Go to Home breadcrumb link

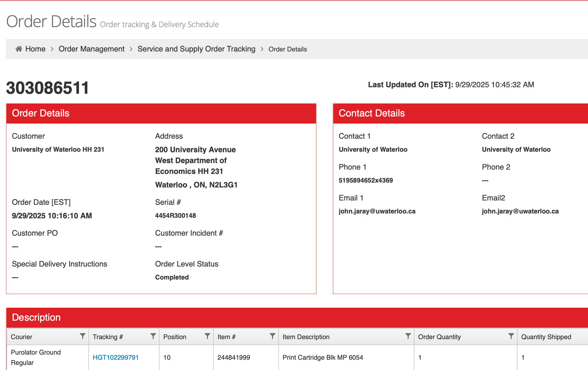(x=35, y=49)
